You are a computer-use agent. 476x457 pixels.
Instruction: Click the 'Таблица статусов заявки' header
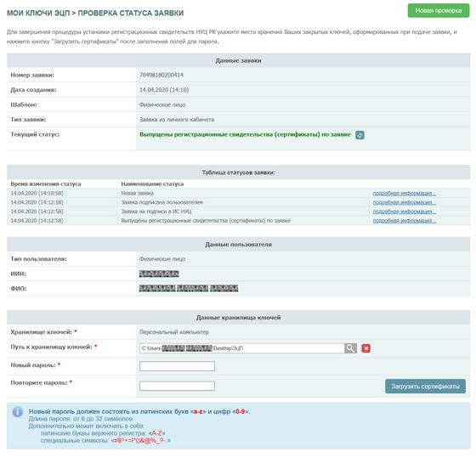coord(238,172)
